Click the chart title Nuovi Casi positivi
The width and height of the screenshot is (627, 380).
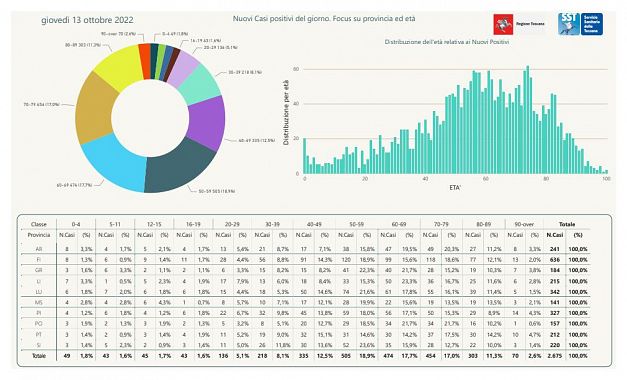[x=324, y=19]
